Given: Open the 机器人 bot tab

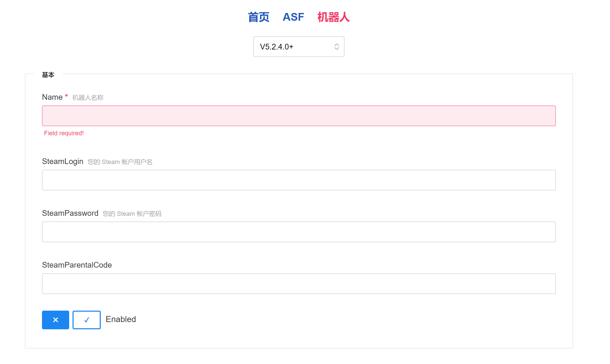Looking at the screenshot, I should pyautogui.click(x=333, y=17).
